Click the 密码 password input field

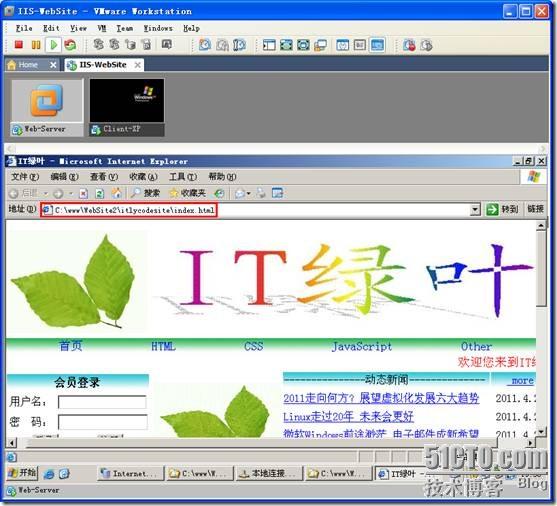click(102, 422)
